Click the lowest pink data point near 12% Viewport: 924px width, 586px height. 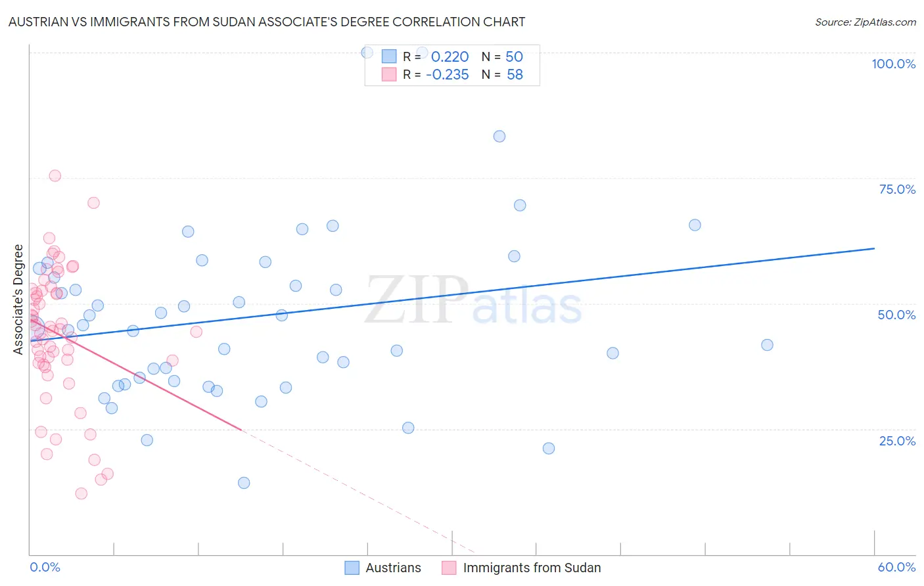coord(81,493)
